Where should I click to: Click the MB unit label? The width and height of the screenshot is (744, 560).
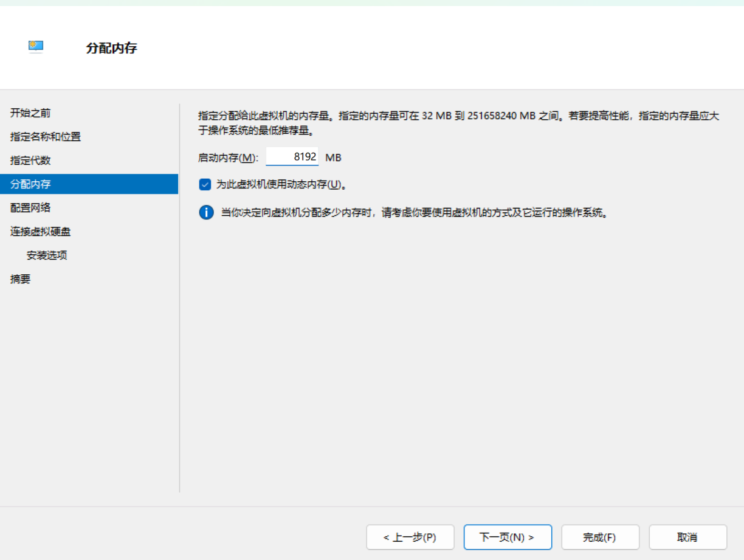[x=333, y=157]
